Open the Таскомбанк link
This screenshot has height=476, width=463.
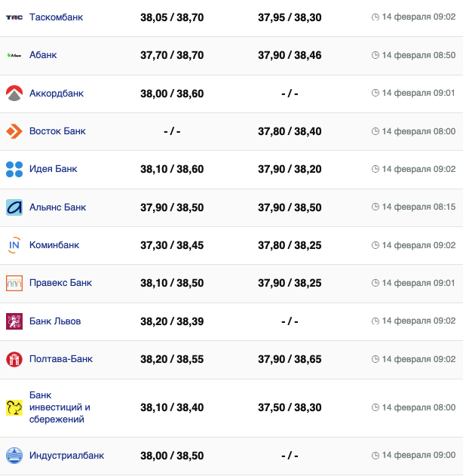(56, 17)
